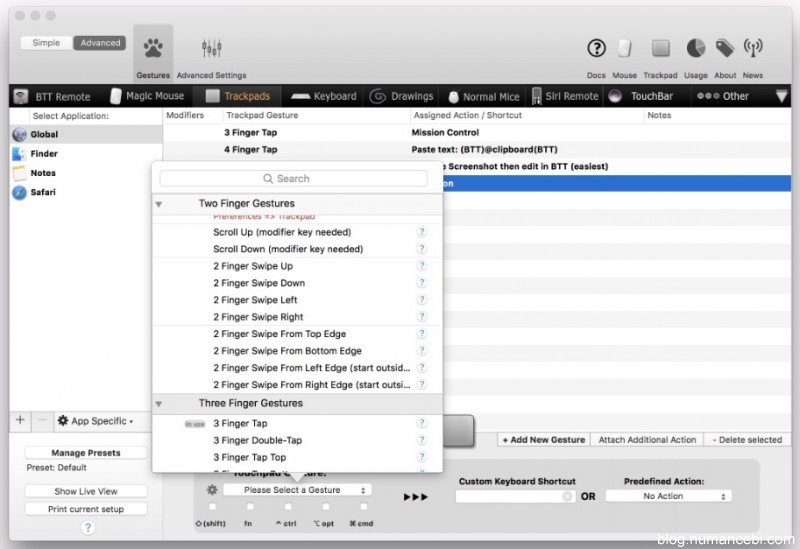Clear the Custom Keyboard Shortcut field icon

point(566,496)
